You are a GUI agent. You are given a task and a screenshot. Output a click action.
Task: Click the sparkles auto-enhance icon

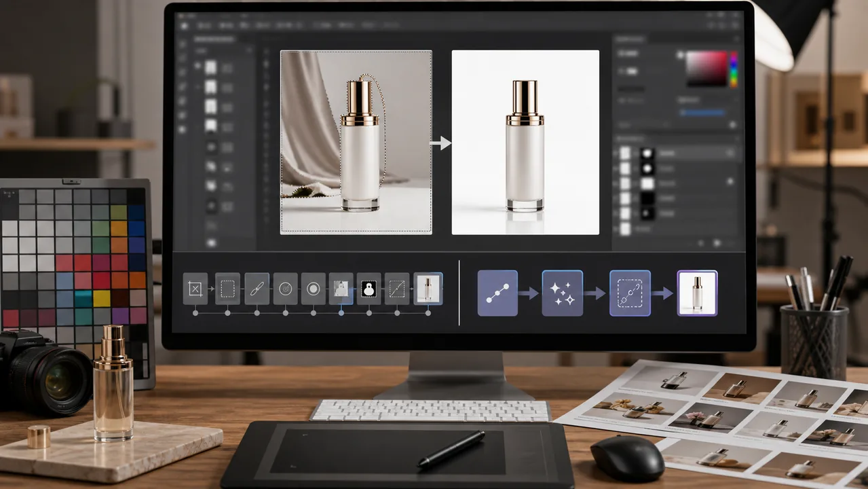(x=562, y=293)
